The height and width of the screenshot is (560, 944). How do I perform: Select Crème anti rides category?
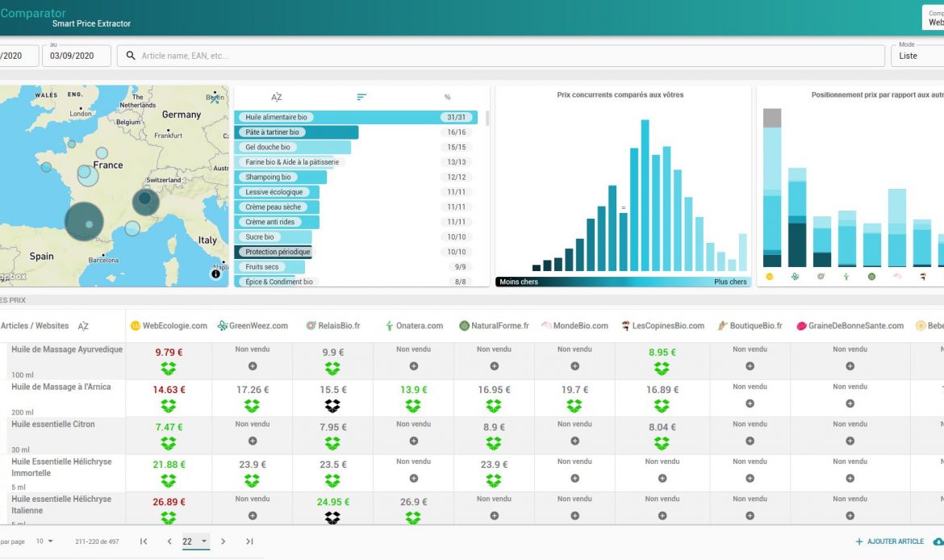click(277, 222)
